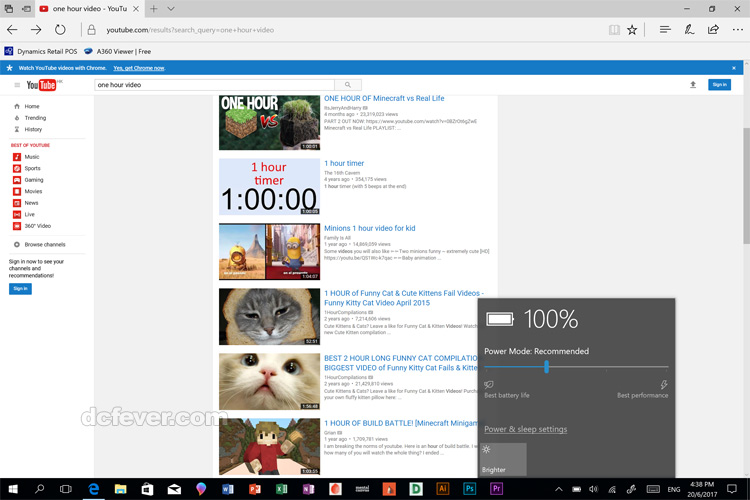Launch Premiere Pro from taskbar

coord(496,489)
